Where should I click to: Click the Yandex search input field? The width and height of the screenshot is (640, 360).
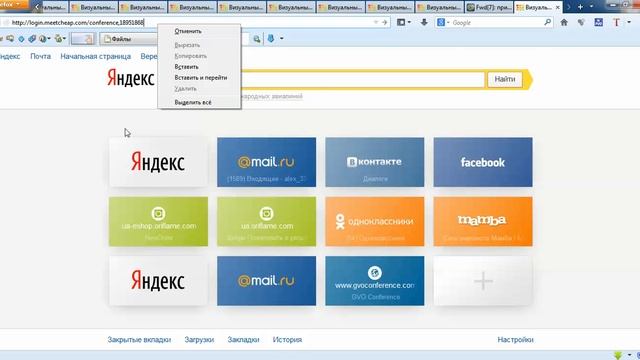(362, 79)
